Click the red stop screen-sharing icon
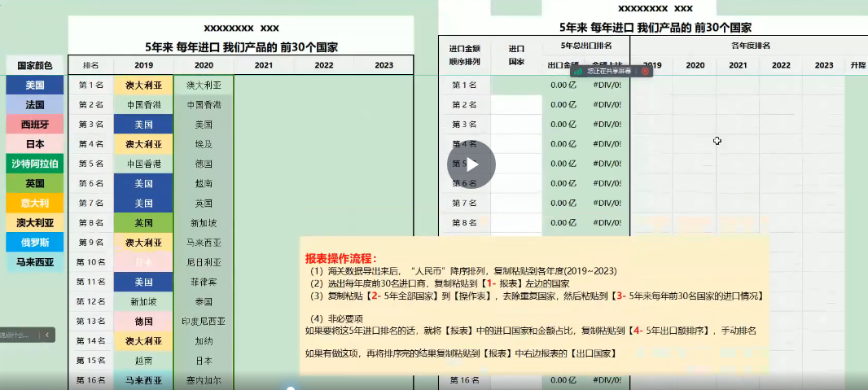 645,72
